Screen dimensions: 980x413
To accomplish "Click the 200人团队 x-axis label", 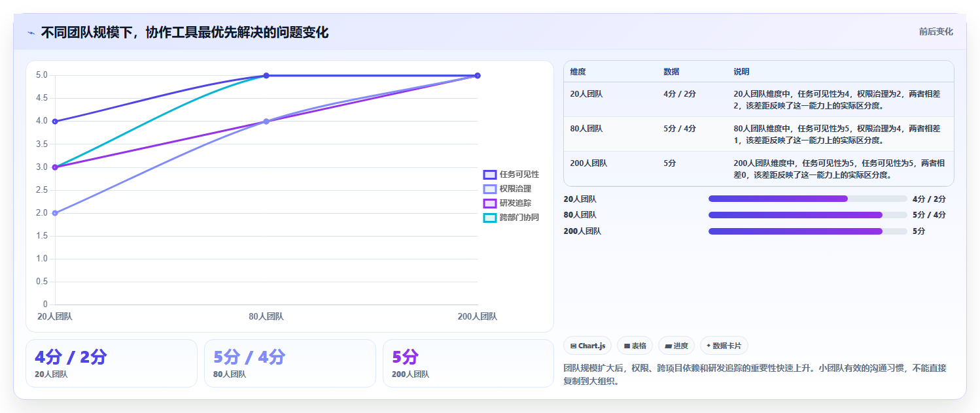I will 477,316.
